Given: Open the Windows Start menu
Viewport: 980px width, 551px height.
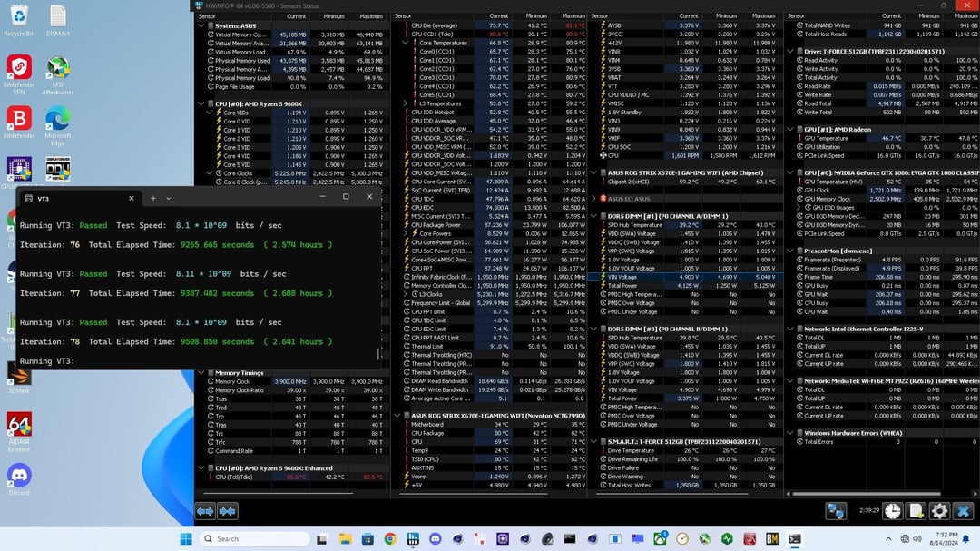Looking at the screenshot, I should pyautogui.click(x=186, y=538).
